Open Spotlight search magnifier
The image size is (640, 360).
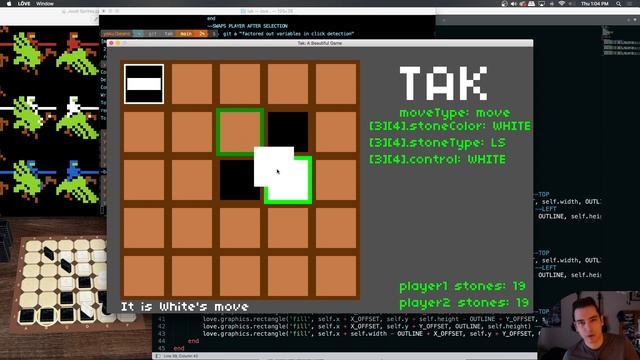(x=619, y=4)
